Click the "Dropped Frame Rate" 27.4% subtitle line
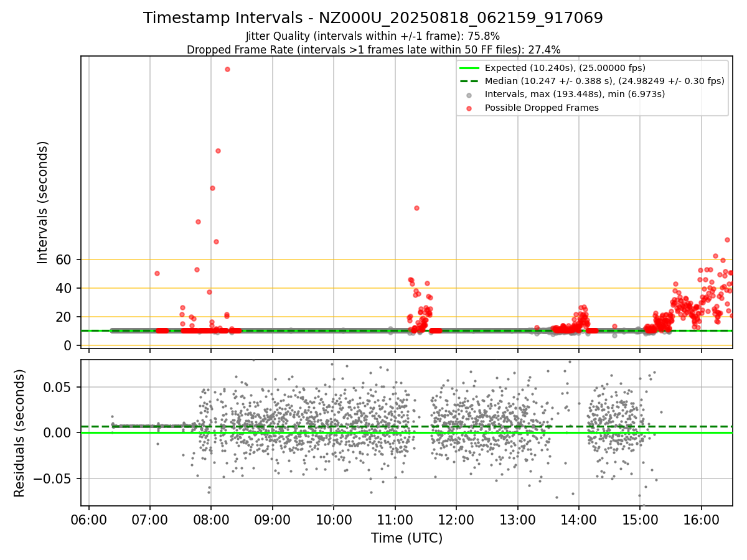 (x=374, y=50)
